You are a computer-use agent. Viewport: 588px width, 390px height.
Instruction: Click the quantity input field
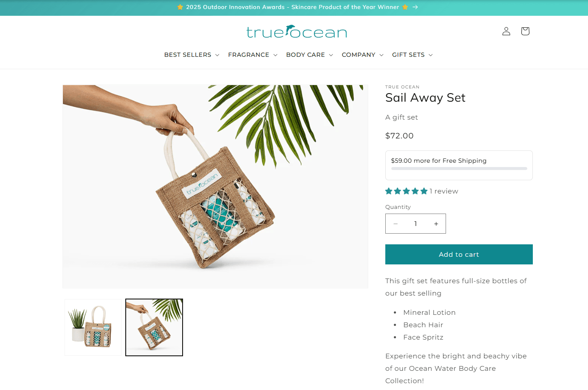[415, 224]
